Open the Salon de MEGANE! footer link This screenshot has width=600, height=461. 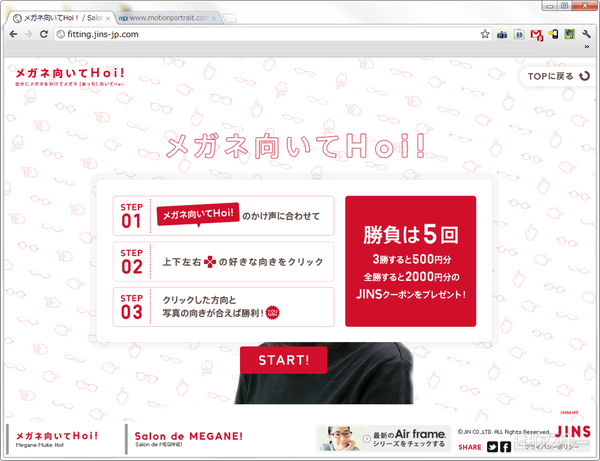188,439
